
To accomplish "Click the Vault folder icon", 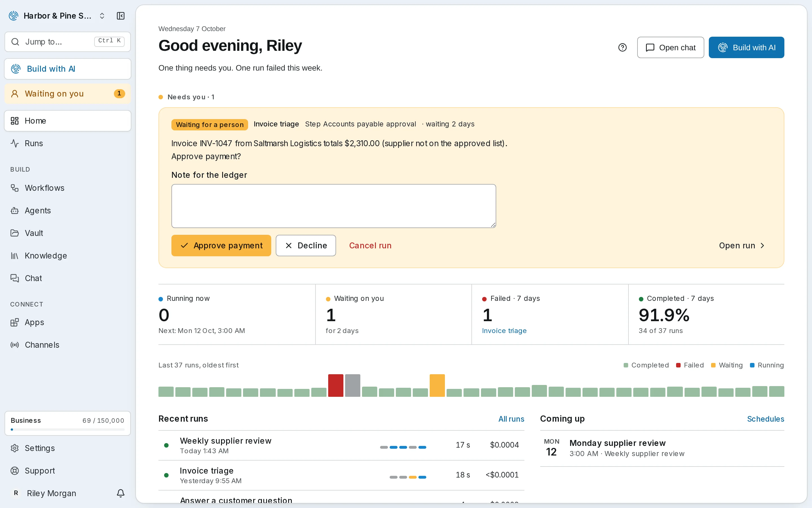I will pyautogui.click(x=14, y=233).
